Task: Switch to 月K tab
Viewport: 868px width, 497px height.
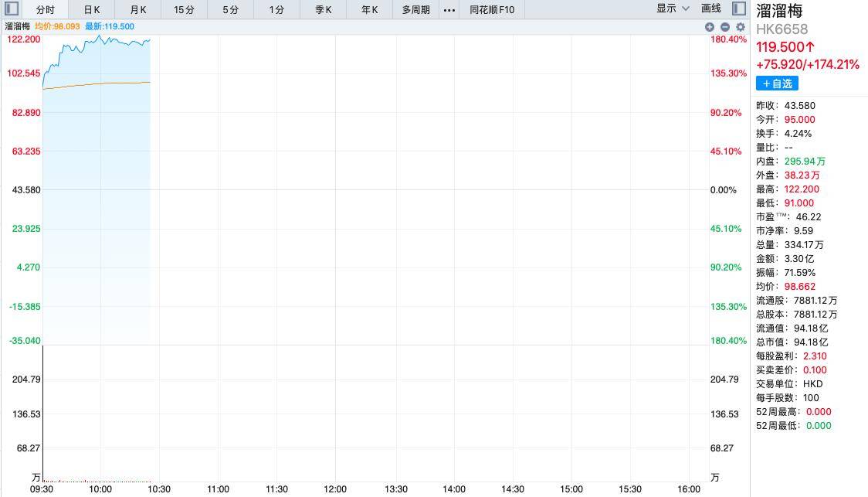Action: tap(137, 10)
